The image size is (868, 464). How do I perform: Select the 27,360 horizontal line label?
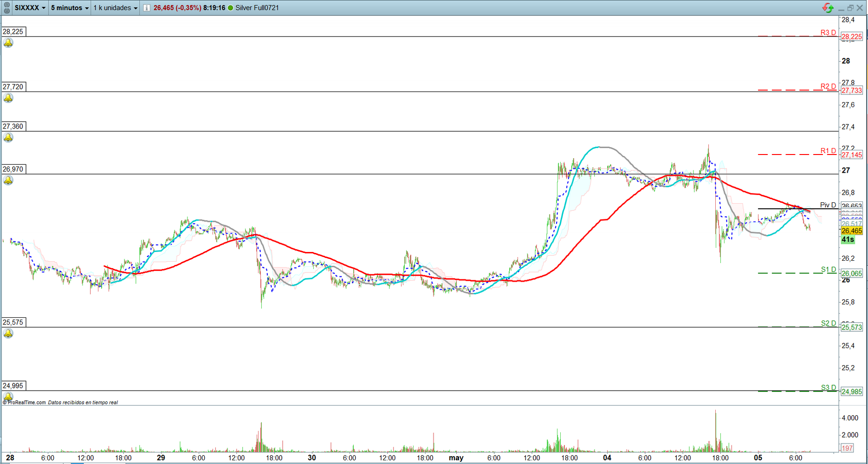pyautogui.click(x=13, y=126)
